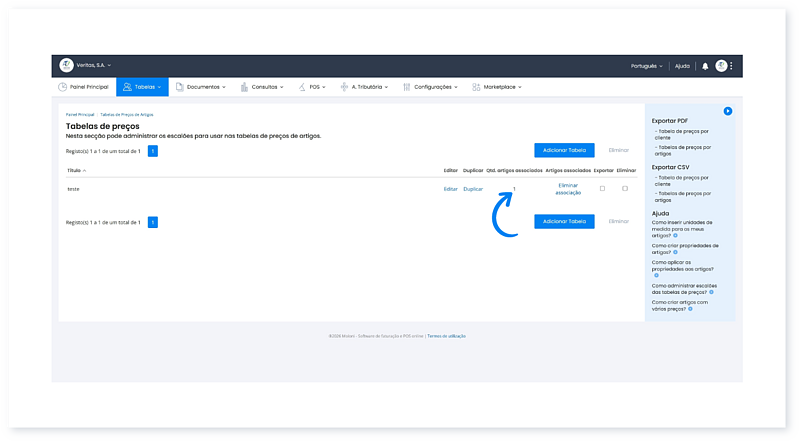Open the notifications bell
800x442 pixels.
(x=705, y=66)
